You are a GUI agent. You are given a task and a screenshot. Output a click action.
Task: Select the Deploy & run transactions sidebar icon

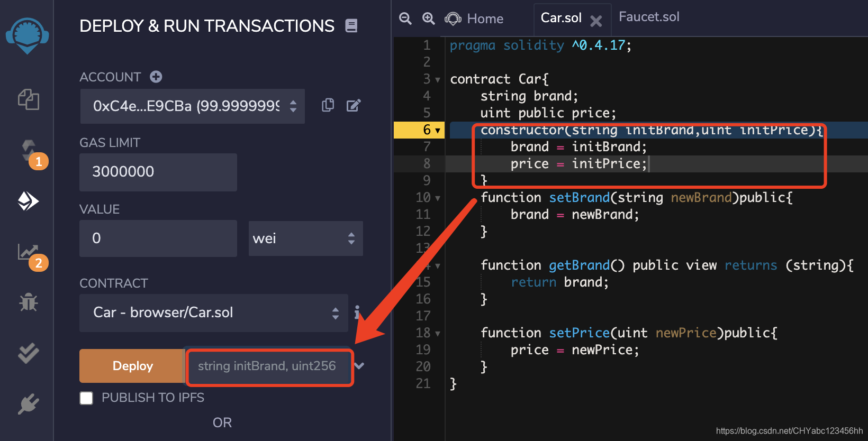(x=29, y=201)
